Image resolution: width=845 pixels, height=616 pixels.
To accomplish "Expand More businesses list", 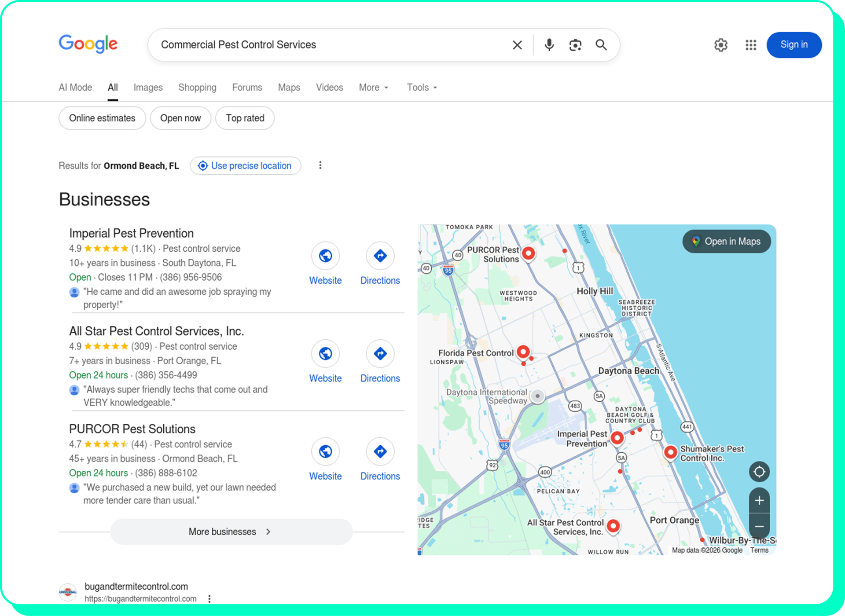I will point(231,532).
